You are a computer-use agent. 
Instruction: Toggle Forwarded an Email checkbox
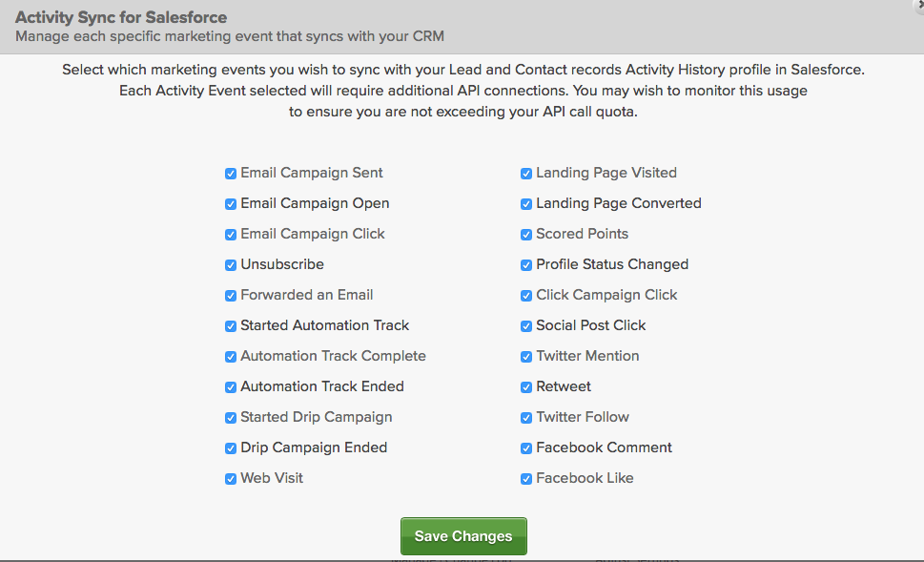231,296
